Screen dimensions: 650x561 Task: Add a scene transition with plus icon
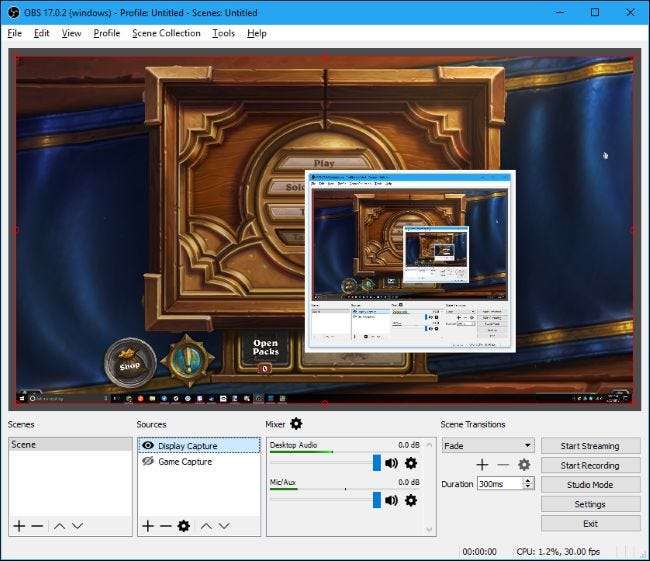click(x=482, y=465)
